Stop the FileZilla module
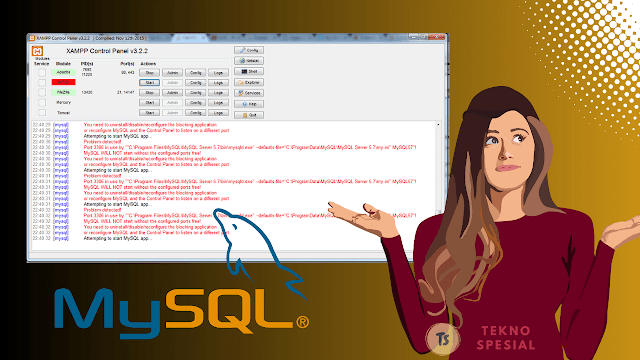This screenshot has width=640, height=360. click(x=149, y=93)
